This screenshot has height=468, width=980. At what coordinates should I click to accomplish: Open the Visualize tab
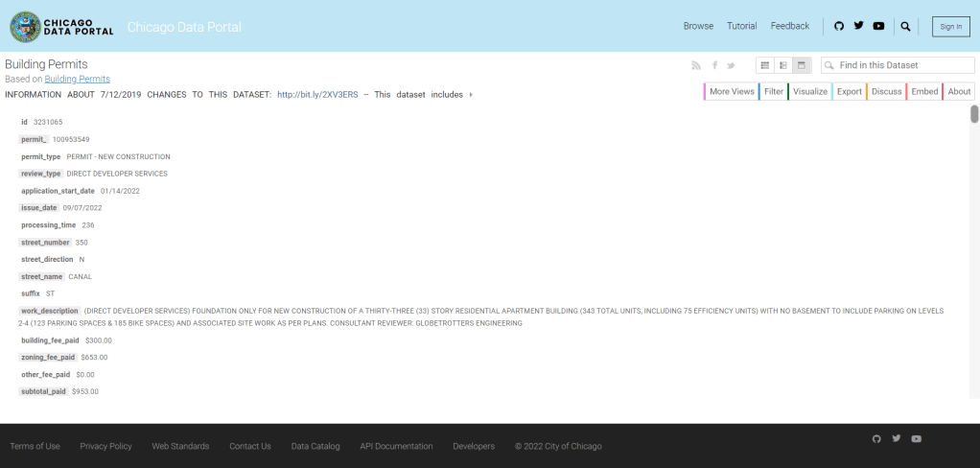809,91
